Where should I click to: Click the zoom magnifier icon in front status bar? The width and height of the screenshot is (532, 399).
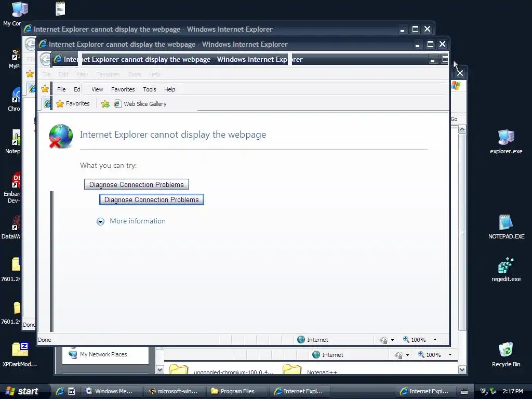pyautogui.click(x=406, y=339)
